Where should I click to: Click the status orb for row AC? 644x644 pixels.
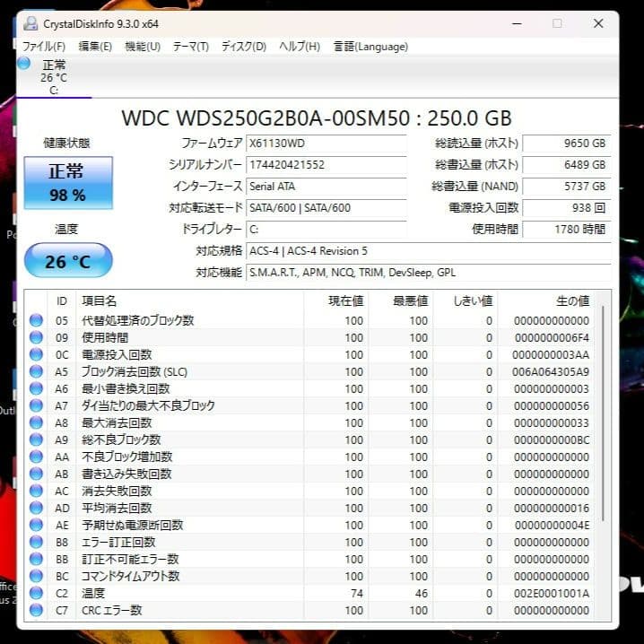(36, 491)
